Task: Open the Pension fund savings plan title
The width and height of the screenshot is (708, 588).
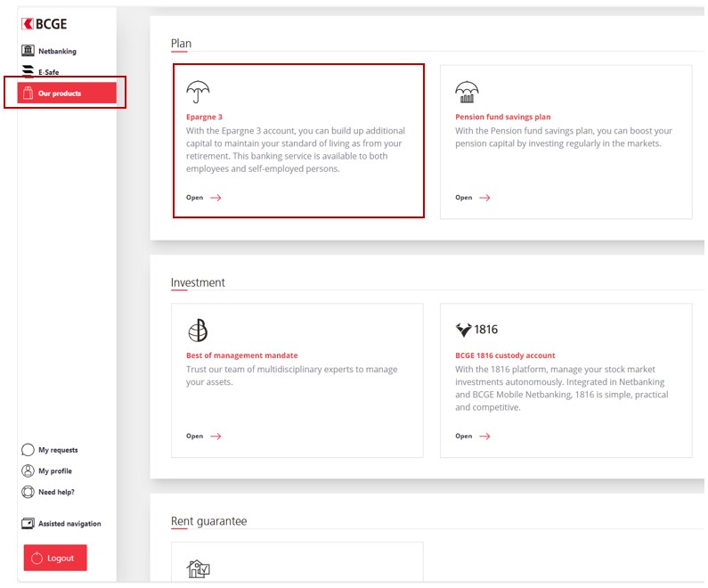Action: [502, 117]
